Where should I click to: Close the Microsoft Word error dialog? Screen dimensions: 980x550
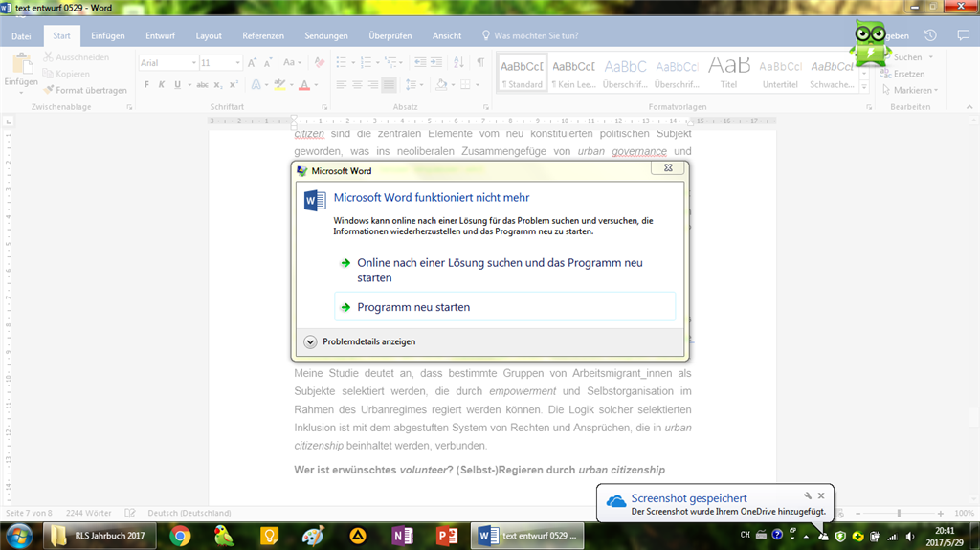point(668,168)
